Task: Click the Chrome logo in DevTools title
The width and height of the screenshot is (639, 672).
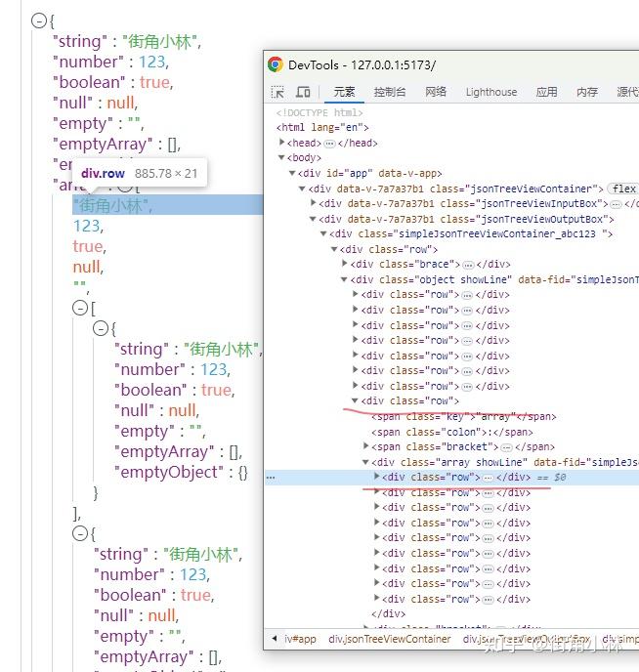Action: pos(276,64)
